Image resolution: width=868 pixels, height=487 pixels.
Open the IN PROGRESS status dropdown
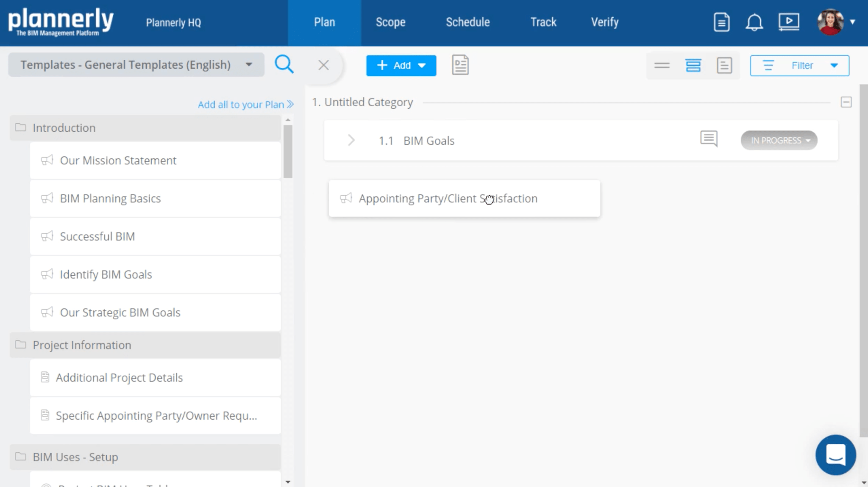(779, 140)
